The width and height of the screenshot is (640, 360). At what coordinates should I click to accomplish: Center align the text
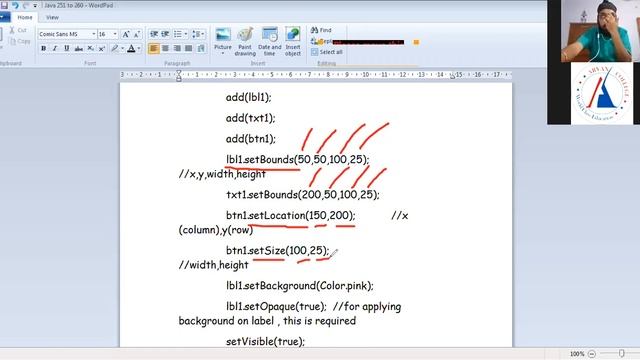(x=165, y=49)
